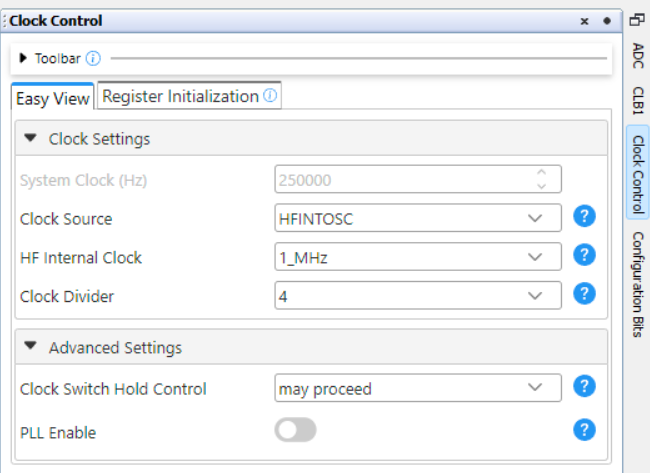
Task: Open the HF Internal Clock dropdown
Action: coord(418,257)
